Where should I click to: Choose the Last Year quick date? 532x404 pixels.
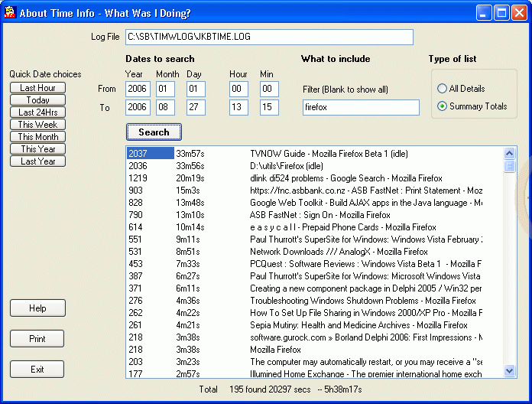tap(37, 161)
